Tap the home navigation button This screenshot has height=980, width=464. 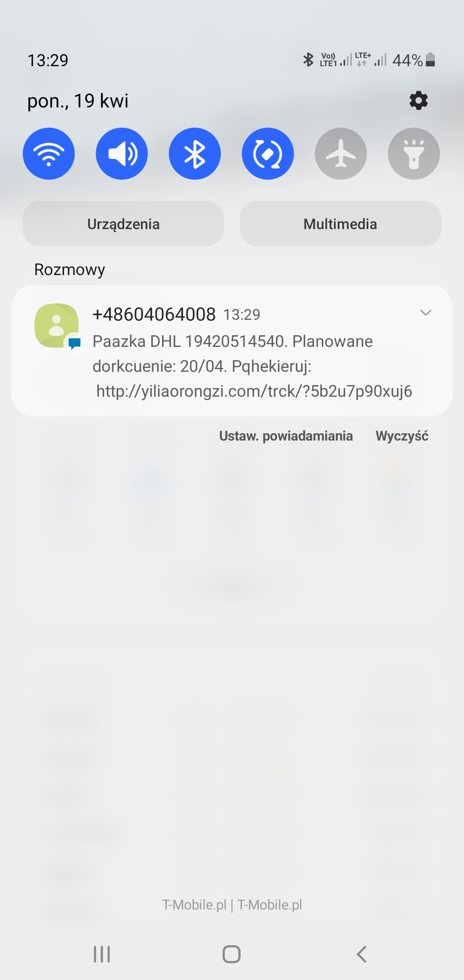tap(232, 954)
